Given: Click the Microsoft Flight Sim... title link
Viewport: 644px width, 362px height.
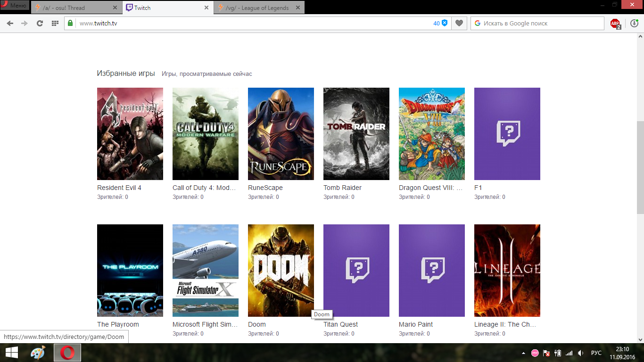Looking at the screenshot, I should (204, 324).
